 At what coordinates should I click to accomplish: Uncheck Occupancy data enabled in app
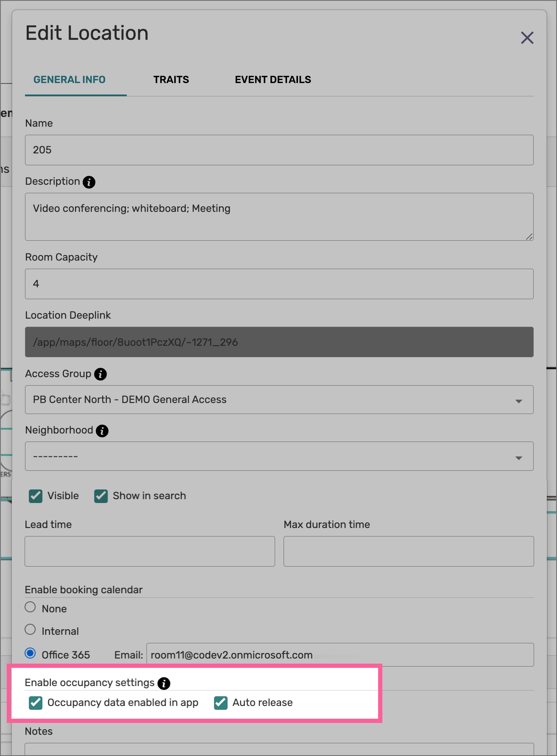click(35, 703)
